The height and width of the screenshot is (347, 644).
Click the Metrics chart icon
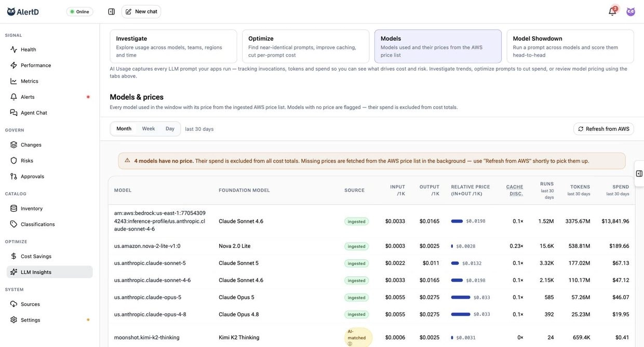click(x=14, y=81)
